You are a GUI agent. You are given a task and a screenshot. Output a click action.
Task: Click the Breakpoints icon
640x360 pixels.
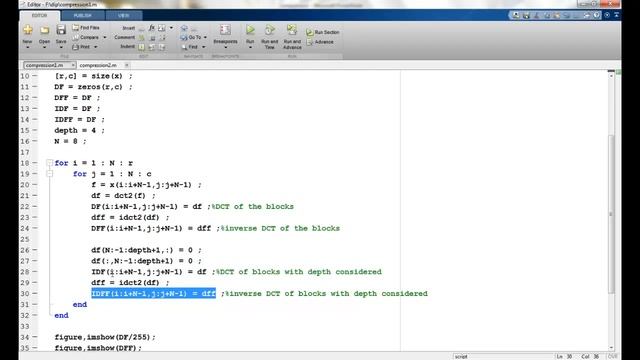[225, 30]
